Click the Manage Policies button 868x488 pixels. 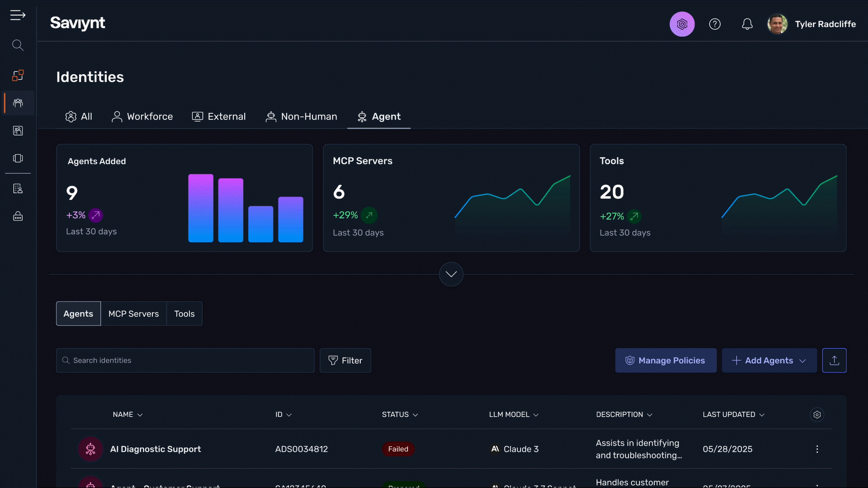665,361
